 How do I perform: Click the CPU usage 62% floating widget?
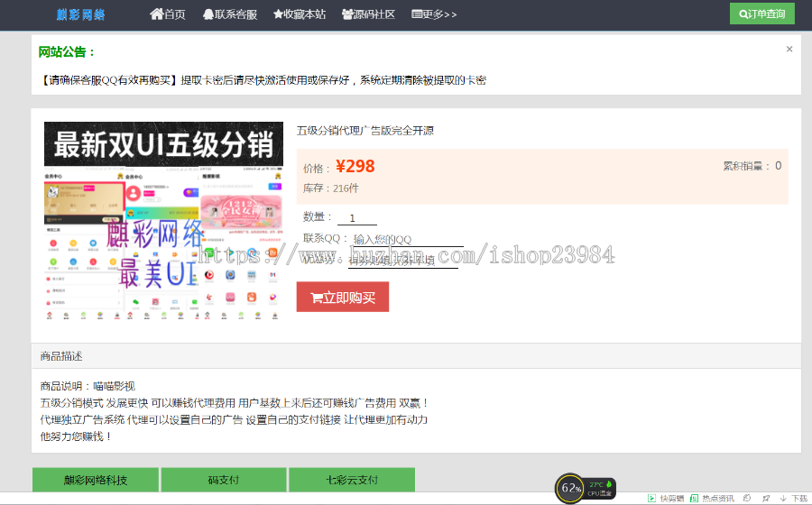coord(570,488)
